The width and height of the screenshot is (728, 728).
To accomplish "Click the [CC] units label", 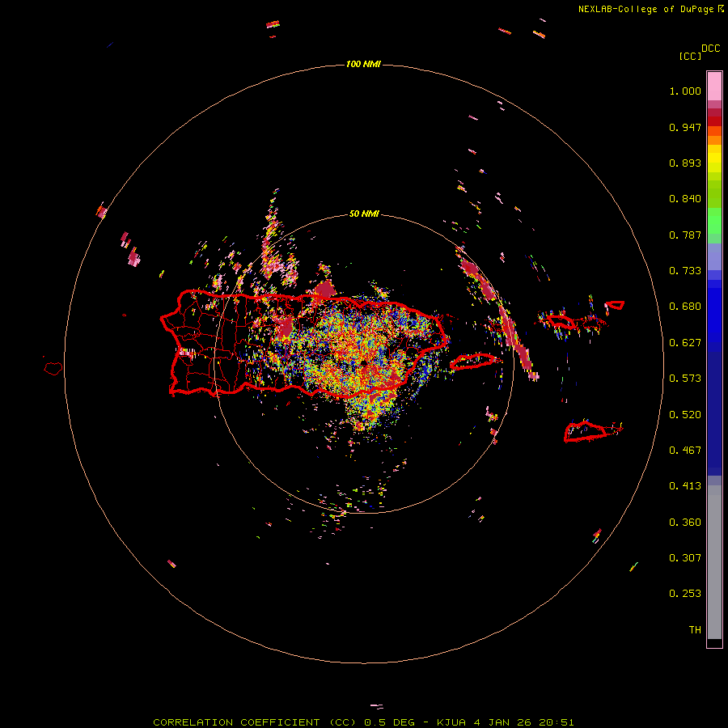I will (691, 56).
